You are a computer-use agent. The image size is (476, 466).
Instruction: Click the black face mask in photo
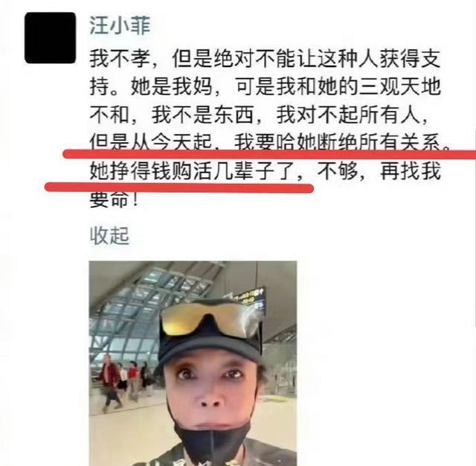[x=213, y=441]
